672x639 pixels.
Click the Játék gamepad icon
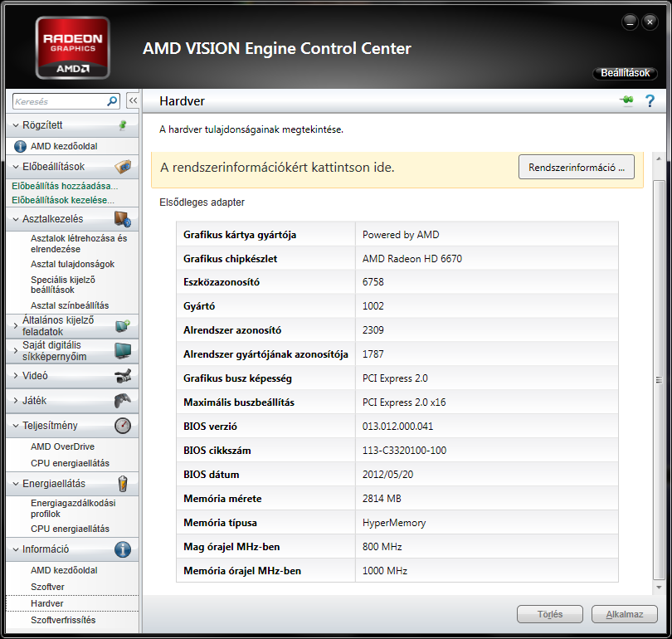click(123, 401)
